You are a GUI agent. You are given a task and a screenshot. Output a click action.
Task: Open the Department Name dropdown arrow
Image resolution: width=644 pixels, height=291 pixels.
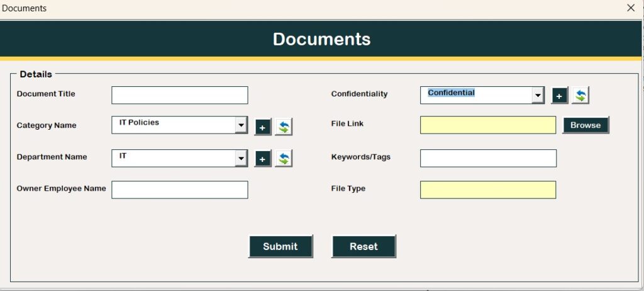click(x=241, y=158)
